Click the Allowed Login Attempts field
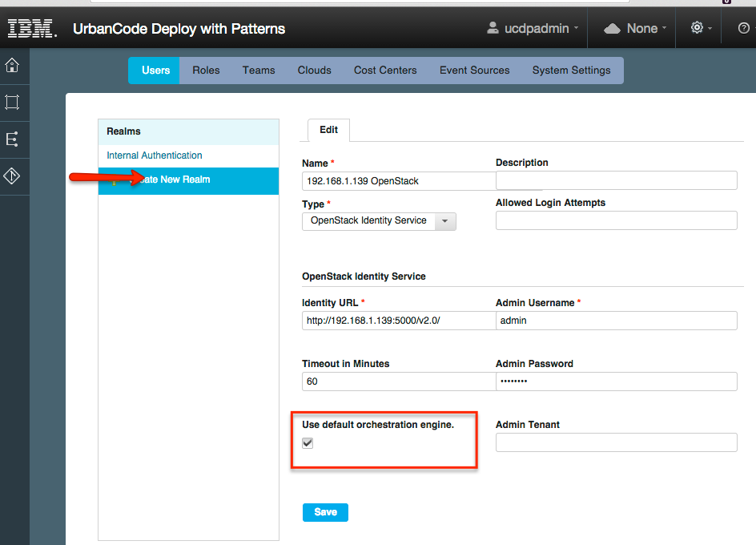This screenshot has width=756, height=545. coord(616,220)
